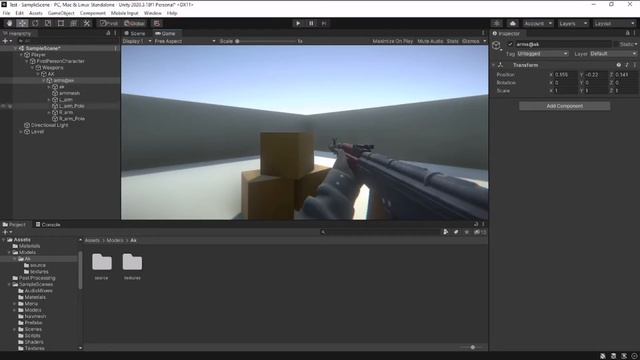640x360 pixels.
Task: Open the Layer dropdown showing Default
Action: click(613, 53)
